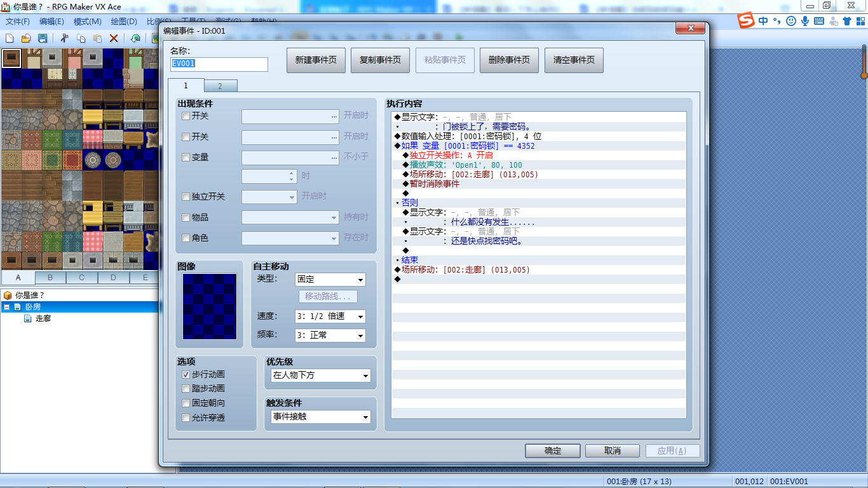
Task: Open the Sogou skin shirt icon
Action: [847, 21]
